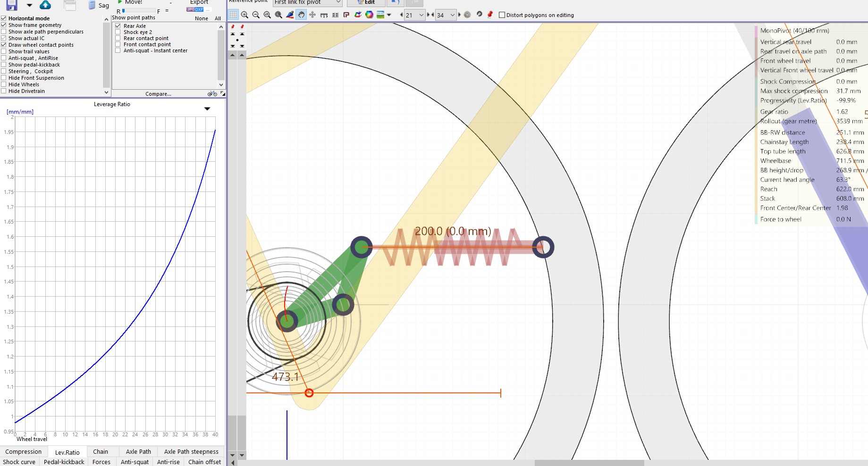The width and height of the screenshot is (868, 466).
Task: Click the Compare... button
Action: tap(158, 94)
